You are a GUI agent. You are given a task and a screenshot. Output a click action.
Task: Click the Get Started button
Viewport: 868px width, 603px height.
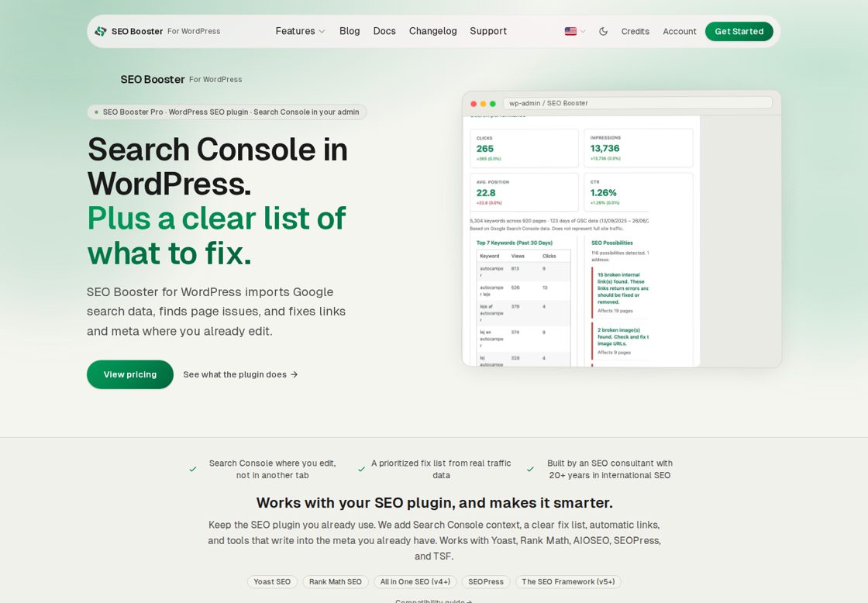coord(739,32)
